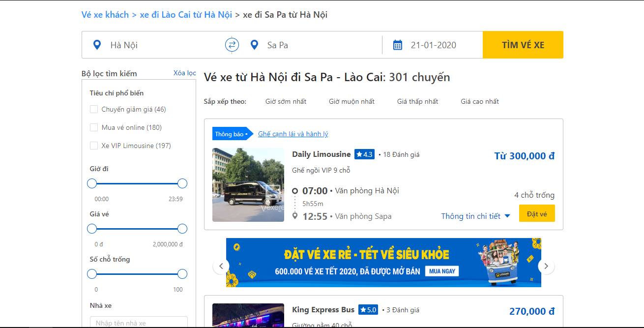644x328 pixels.
Task: Click the Ghế ngồi VIP 9 chỗ text
Action: click(321, 170)
